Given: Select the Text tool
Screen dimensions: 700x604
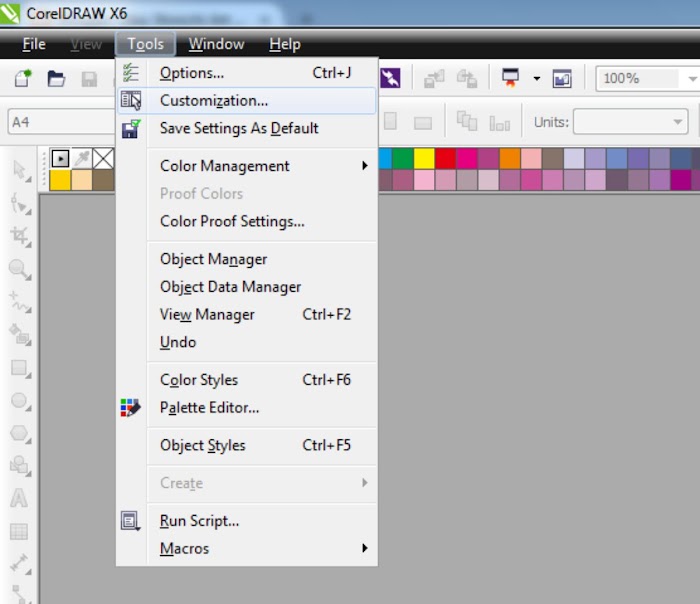Looking at the screenshot, I should (x=19, y=498).
